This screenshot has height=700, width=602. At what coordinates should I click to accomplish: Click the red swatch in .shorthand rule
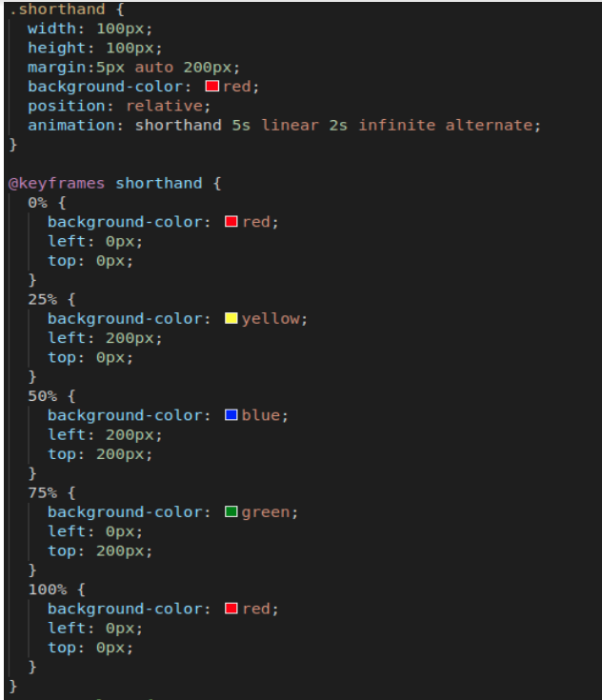(211, 86)
